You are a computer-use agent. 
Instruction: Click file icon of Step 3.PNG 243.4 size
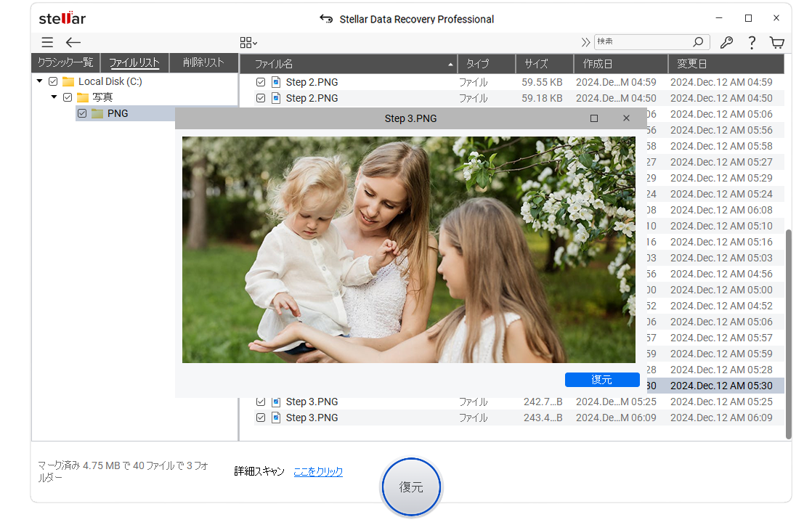click(277, 418)
